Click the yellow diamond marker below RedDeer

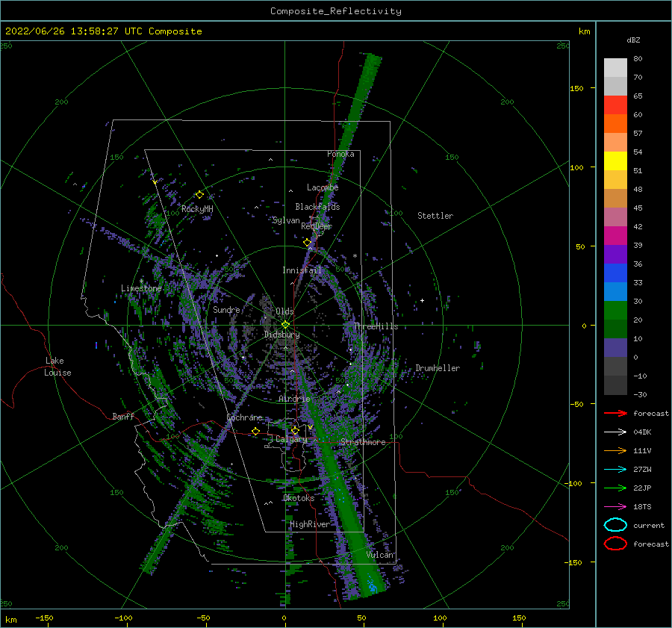tap(307, 243)
